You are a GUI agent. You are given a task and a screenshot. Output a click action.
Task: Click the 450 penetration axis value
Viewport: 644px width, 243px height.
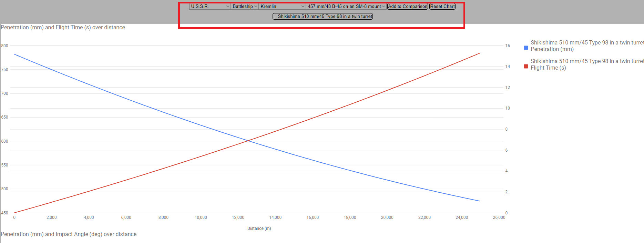4,213
